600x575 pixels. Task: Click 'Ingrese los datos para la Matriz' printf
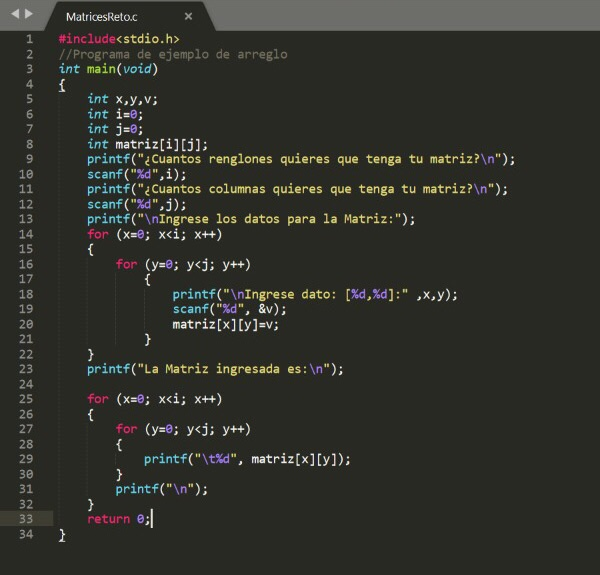(x=251, y=219)
